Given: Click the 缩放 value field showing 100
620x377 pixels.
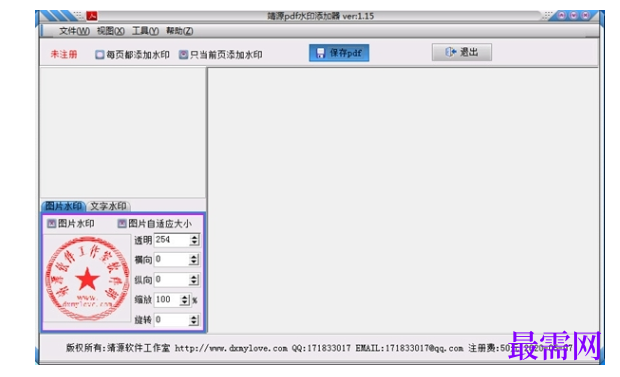Looking at the screenshot, I should tap(167, 299).
